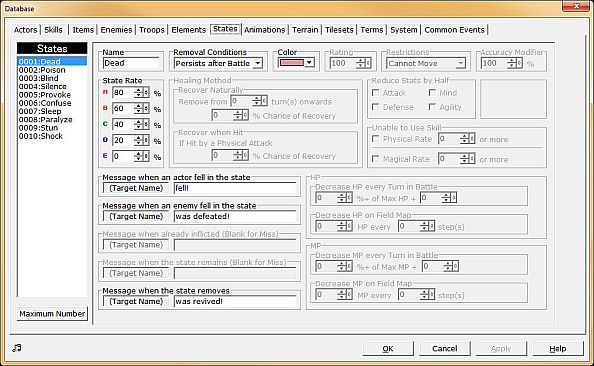Close the Database window
Viewport: 594px width, 366px height.
pos(575,6)
